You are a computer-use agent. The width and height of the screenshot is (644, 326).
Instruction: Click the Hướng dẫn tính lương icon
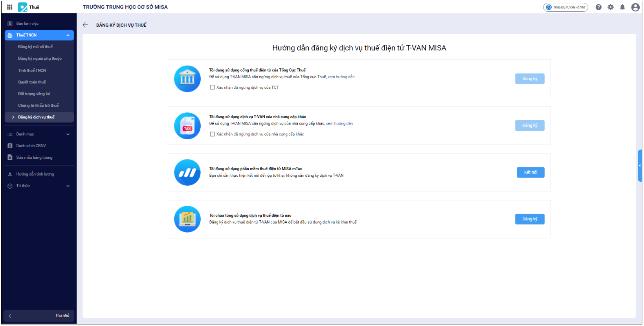10,174
